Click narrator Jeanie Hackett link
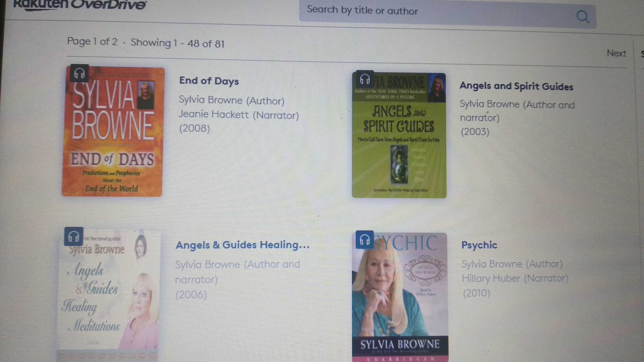 [x=213, y=115]
